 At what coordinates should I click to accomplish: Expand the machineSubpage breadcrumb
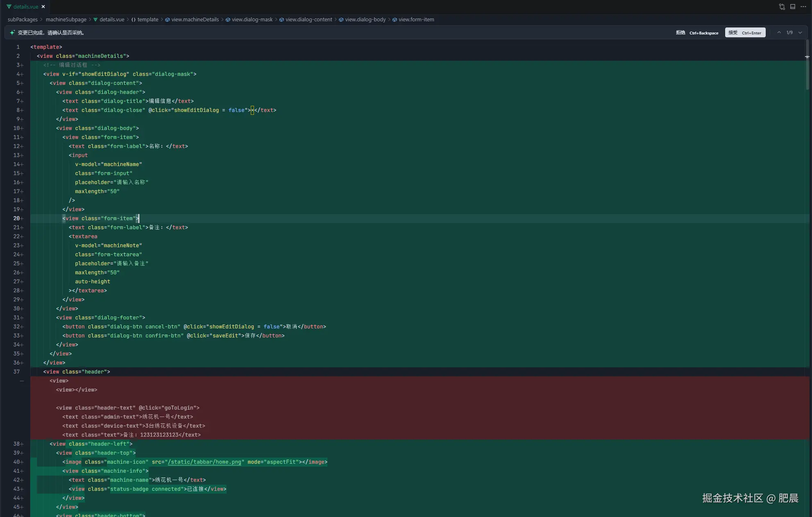click(x=66, y=19)
